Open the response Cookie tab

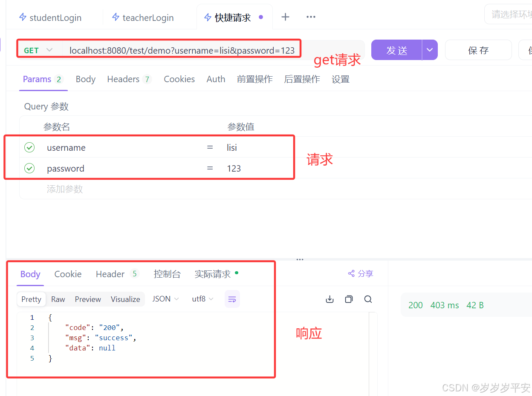point(68,274)
